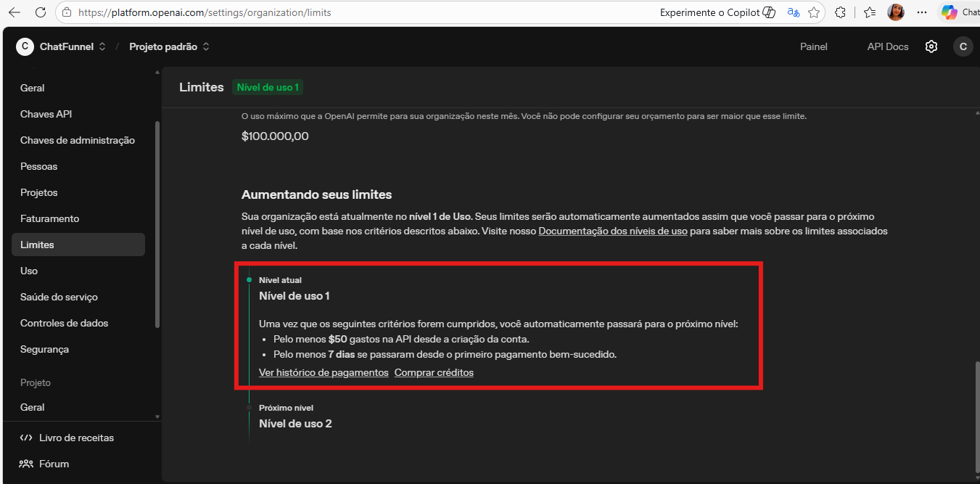Click the ChatFunnel organization avatar
This screenshot has height=484, width=980.
[x=25, y=46]
